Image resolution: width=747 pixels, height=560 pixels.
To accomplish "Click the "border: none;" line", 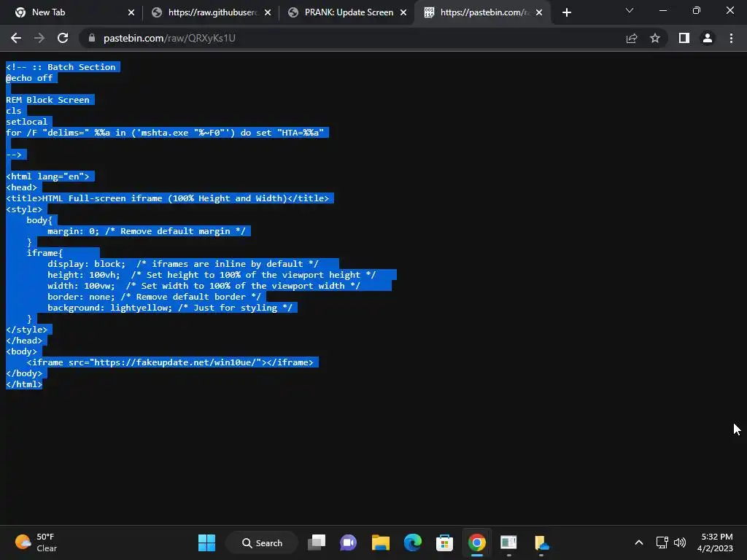I will click(x=154, y=297).
